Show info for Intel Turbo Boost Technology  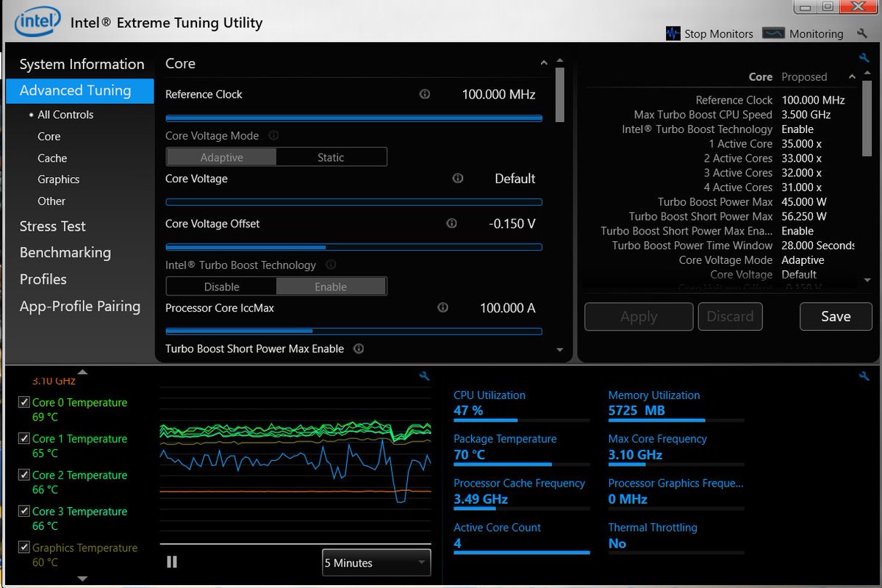click(331, 265)
